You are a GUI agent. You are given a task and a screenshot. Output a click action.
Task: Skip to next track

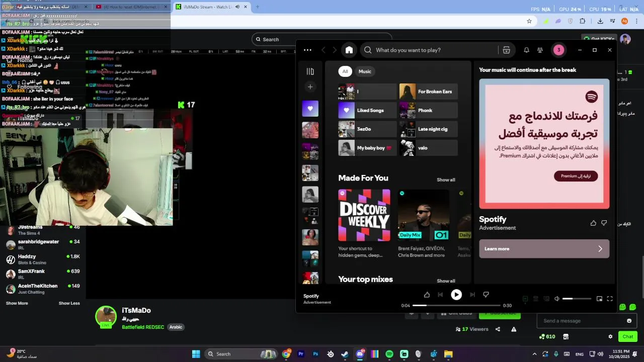pos(472,295)
